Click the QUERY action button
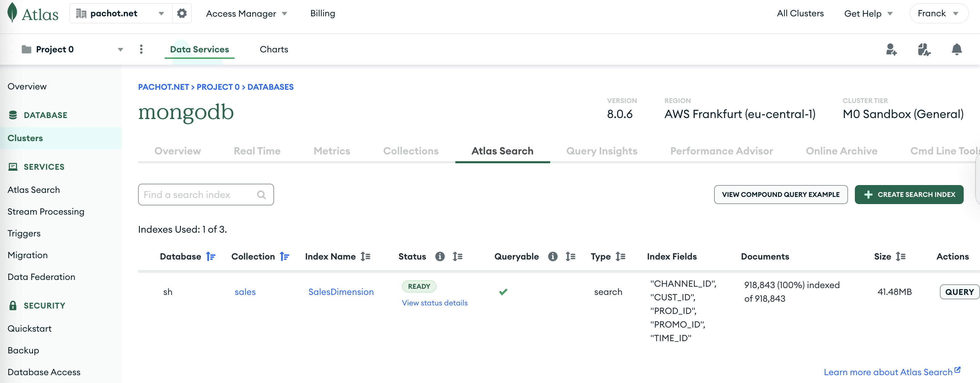Screen dimensions: 980x383 click(x=960, y=292)
